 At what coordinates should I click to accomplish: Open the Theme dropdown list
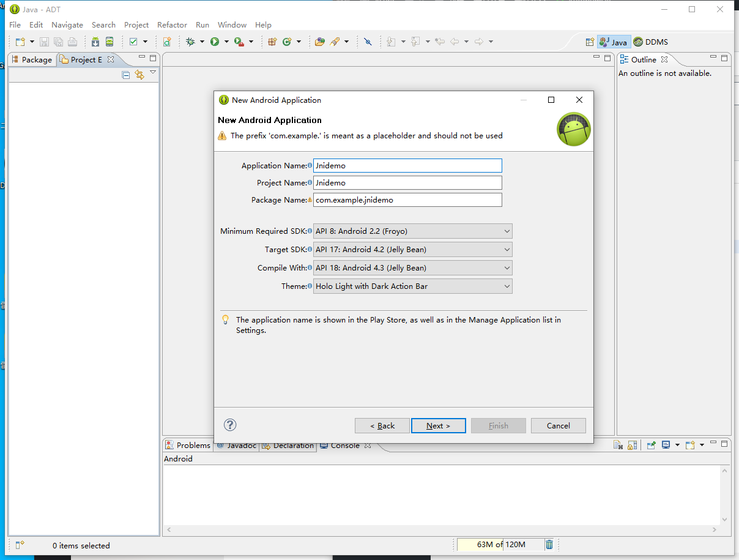coord(412,286)
